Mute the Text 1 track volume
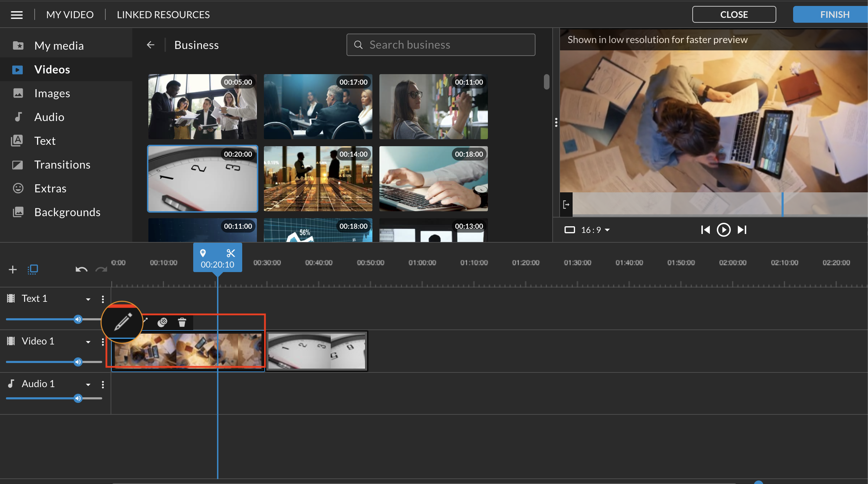This screenshot has width=868, height=484. [78, 319]
